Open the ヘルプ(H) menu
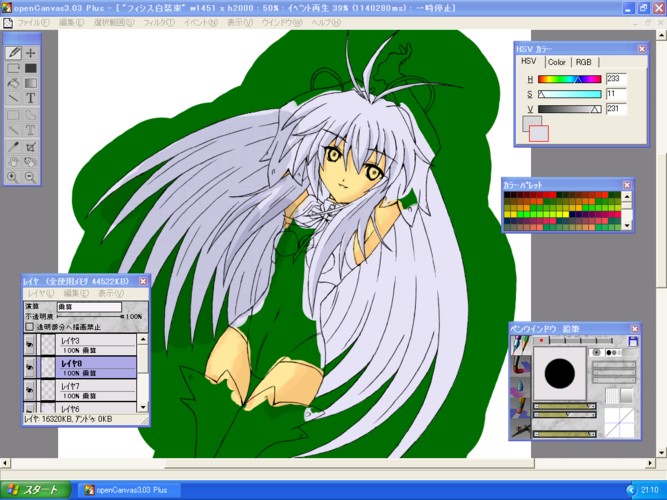 [326, 23]
